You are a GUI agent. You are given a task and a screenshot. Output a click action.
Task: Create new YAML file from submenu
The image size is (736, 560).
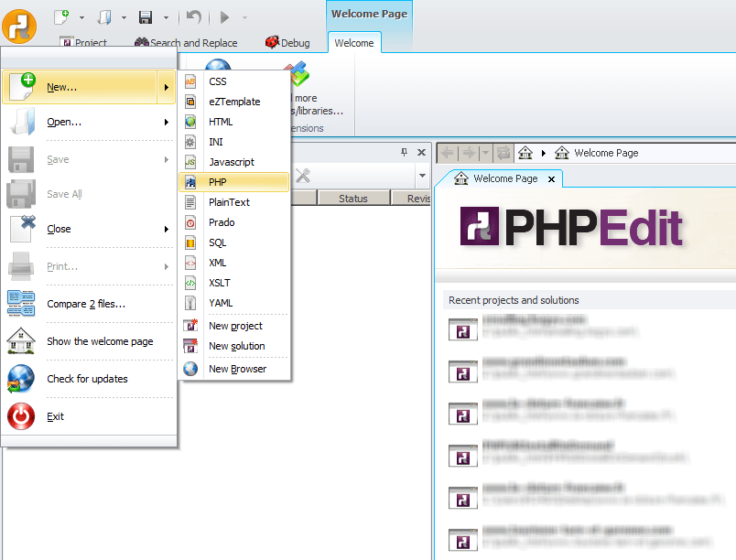click(233, 304)
